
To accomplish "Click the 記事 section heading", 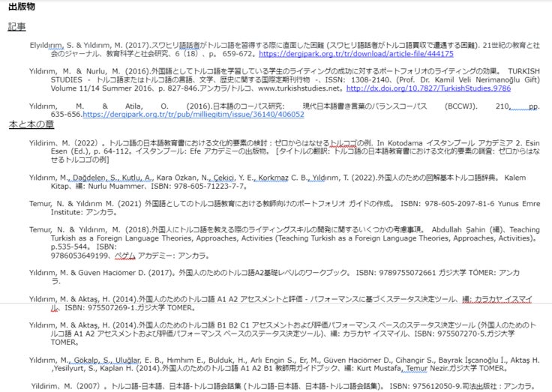I will coord(16,27).
